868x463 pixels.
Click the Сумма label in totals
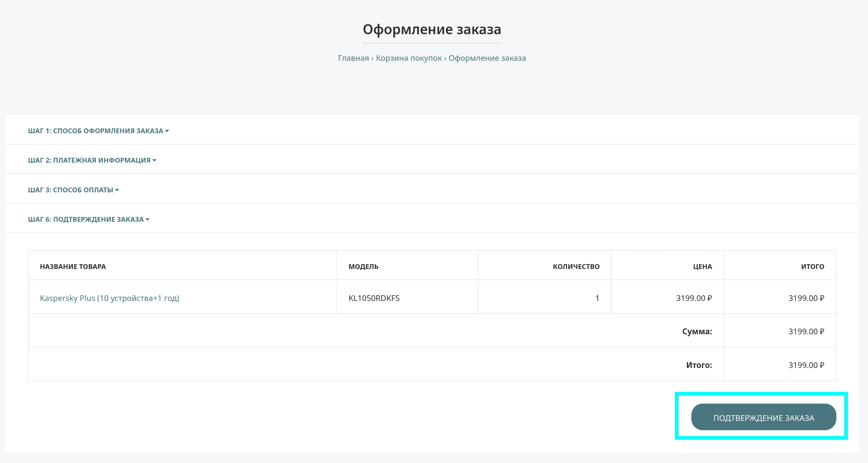(697, 331)
